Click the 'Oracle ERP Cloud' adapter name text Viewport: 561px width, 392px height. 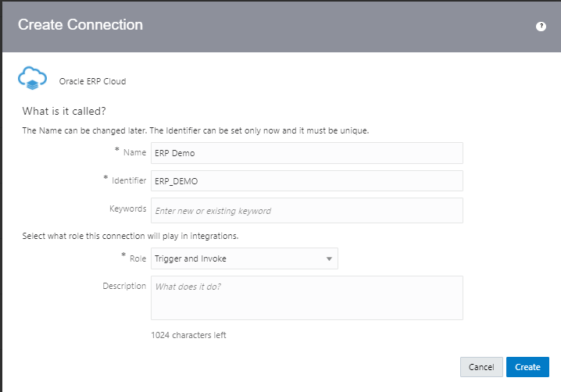[x=92, y=81]
